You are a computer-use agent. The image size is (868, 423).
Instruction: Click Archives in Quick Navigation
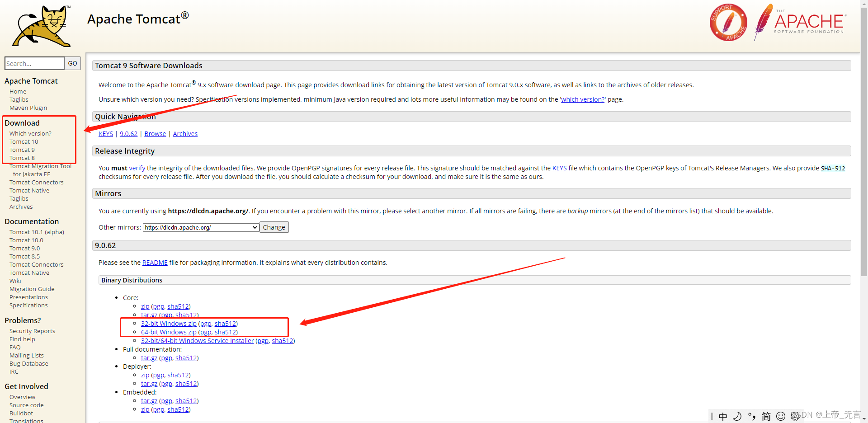tap(185, 134)
